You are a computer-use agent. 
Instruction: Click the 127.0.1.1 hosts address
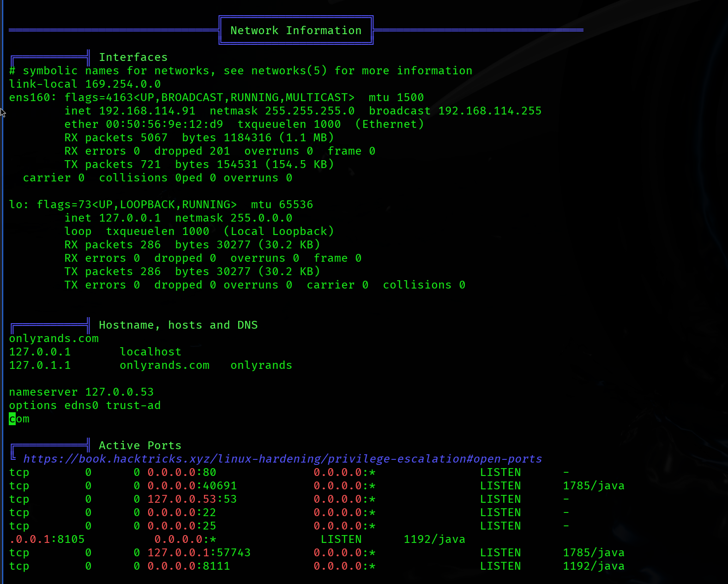pos(40,365)
